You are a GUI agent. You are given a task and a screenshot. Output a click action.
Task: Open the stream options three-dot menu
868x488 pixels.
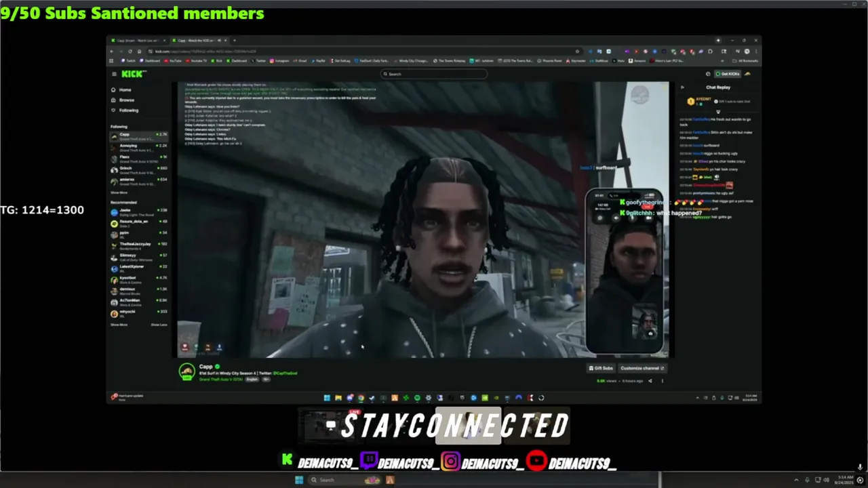663,381
